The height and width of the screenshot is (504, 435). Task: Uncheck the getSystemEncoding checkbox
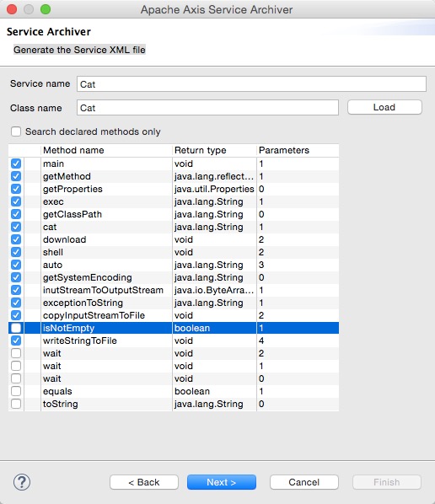[16, 277]
